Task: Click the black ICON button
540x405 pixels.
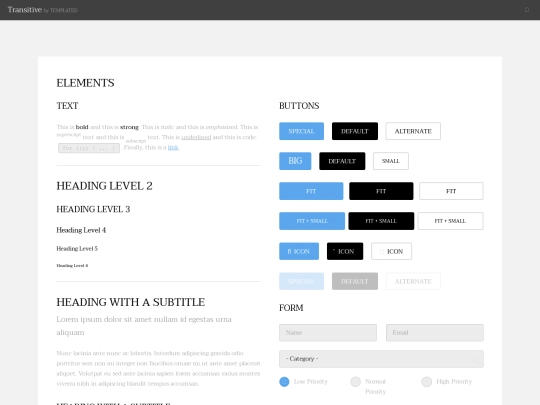Action: 345,251
